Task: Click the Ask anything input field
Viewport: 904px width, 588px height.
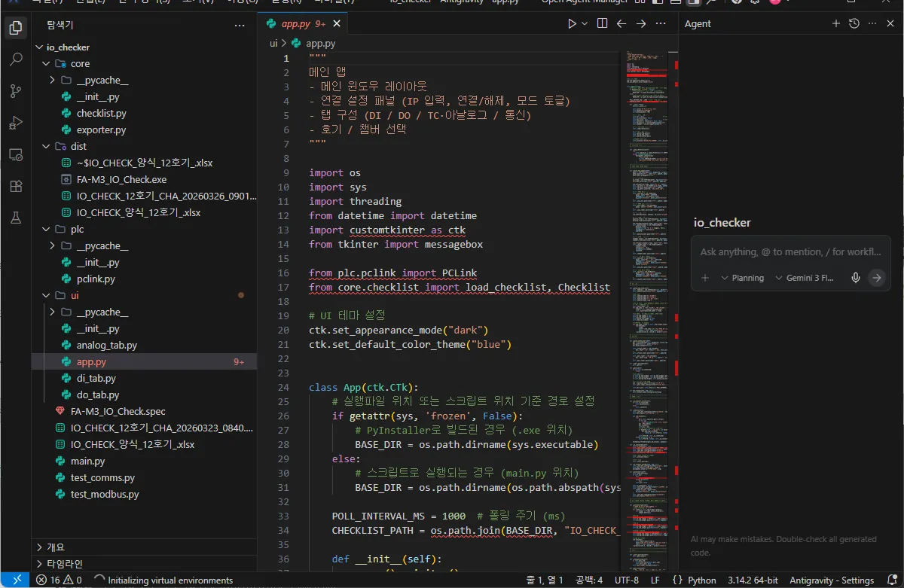Action: tap(791, 252)
